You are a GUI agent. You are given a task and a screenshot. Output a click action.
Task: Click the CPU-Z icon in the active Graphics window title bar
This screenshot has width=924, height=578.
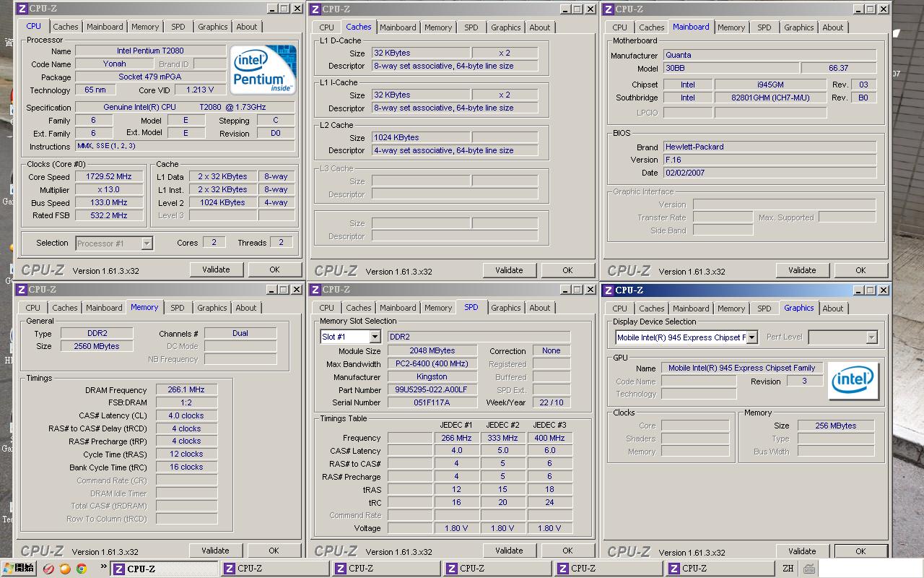tap(608, 290)
